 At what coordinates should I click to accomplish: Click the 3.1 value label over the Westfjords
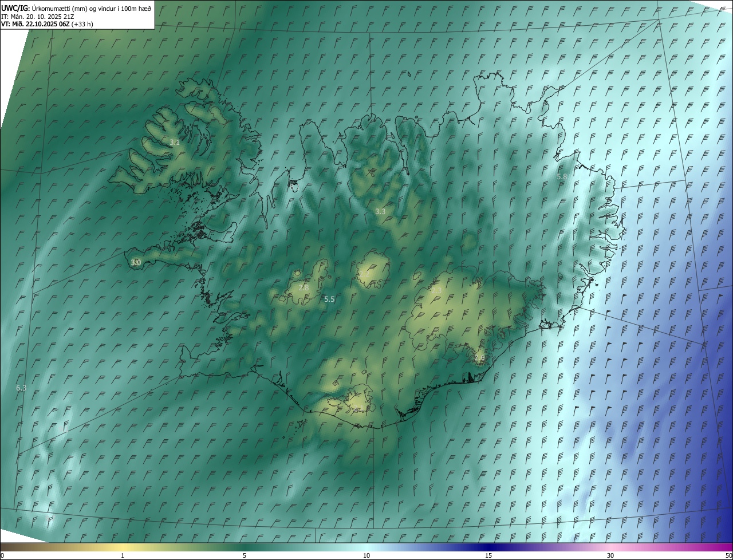[x=175, y=142]
